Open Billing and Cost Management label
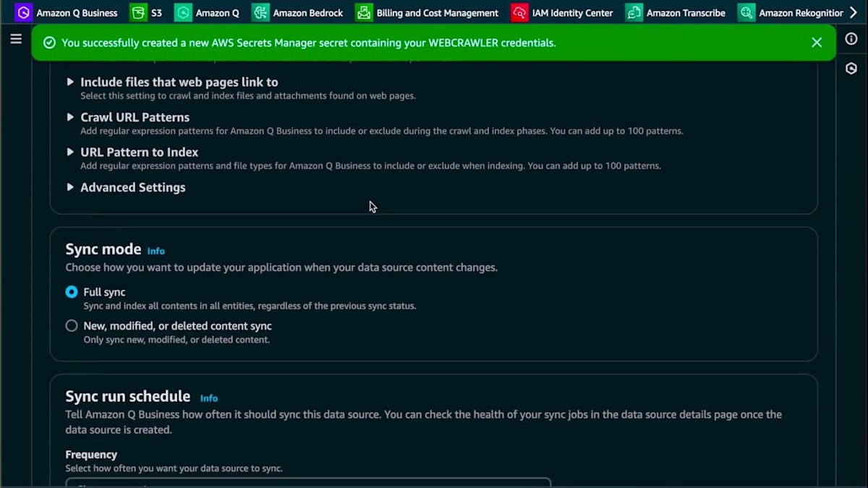 (x=438, y=13)
